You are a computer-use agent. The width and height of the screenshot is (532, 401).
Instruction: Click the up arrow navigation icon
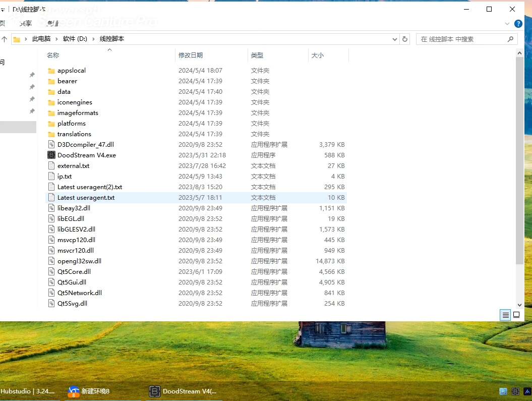pyautogui.click(x=5, y=39)
